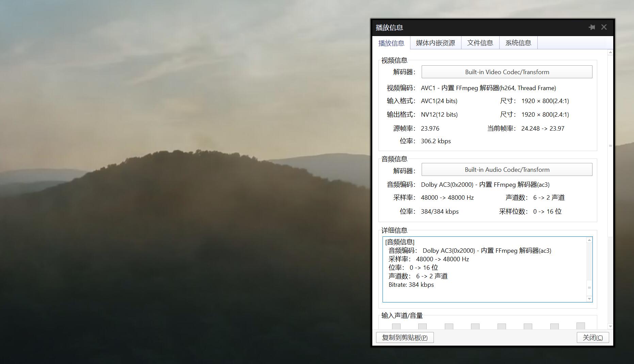Click the main dialog scrollbar thumb
The width and height of the screenshot is (634, 364).
coord(610,146)
